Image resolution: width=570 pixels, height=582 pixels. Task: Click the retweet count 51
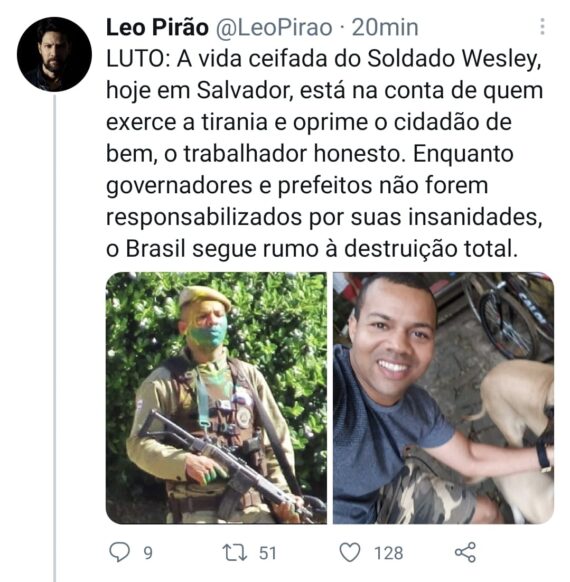pyautogui.click(x=268, y=553)
